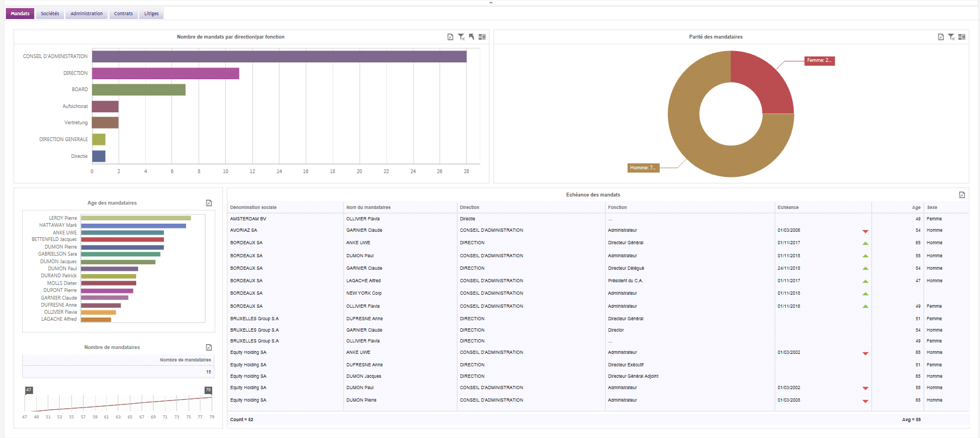The image size is (980, 438).
Task: Click the Nombre de mandataires value 15
Action: point(208,372)
